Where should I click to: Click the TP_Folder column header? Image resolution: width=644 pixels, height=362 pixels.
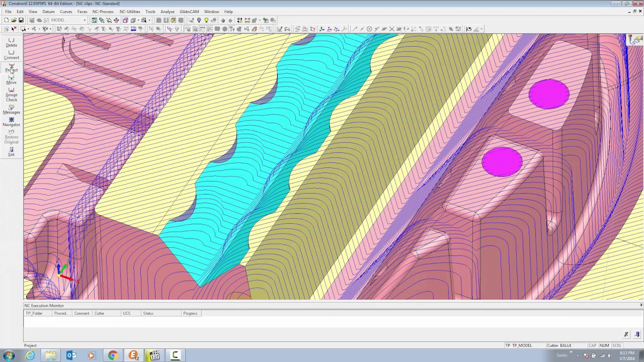tap(38, 313)
